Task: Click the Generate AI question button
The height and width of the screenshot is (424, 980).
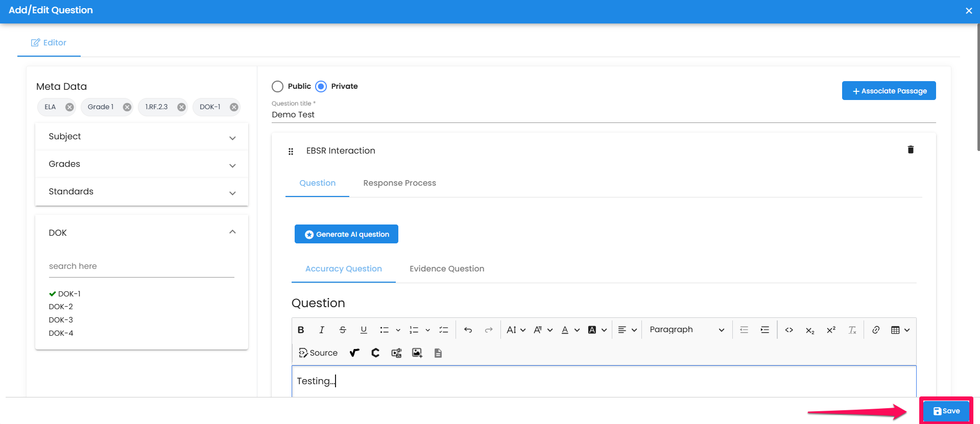Action: [346, 234]
